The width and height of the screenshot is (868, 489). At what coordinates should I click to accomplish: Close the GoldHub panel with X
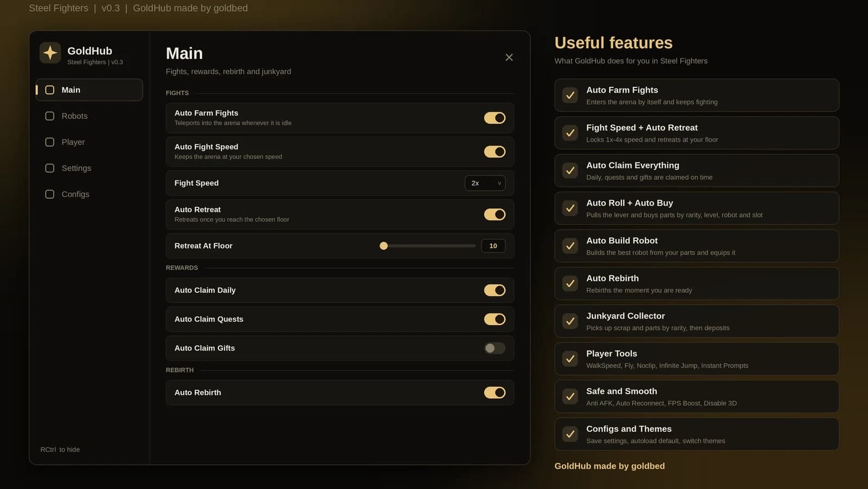coord(509,57)
